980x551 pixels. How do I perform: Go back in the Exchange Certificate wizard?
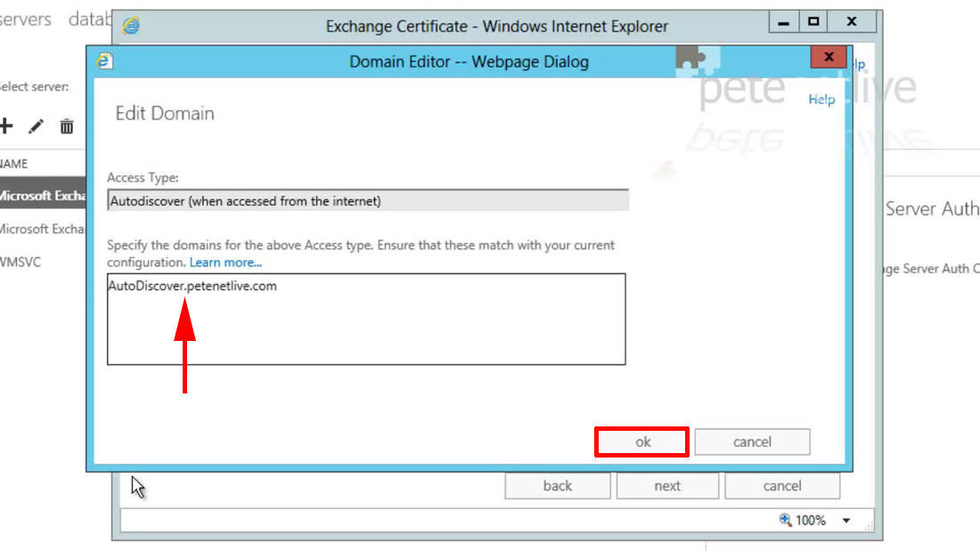click(x=558, y=485)
